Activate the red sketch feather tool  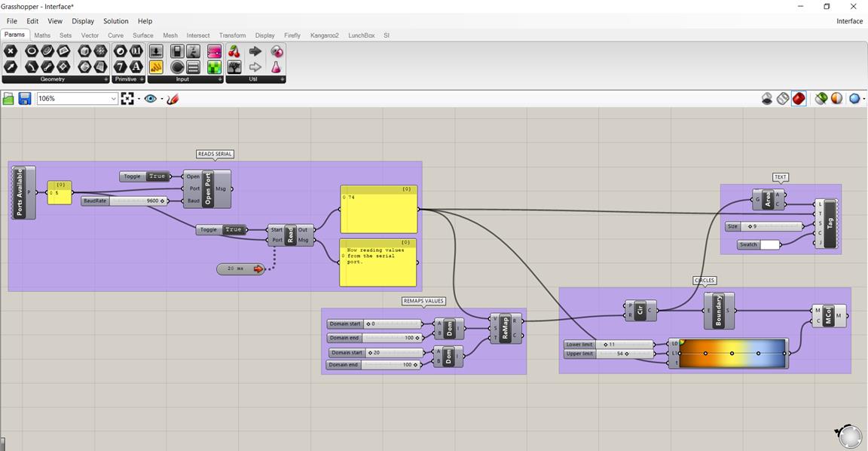173,99
